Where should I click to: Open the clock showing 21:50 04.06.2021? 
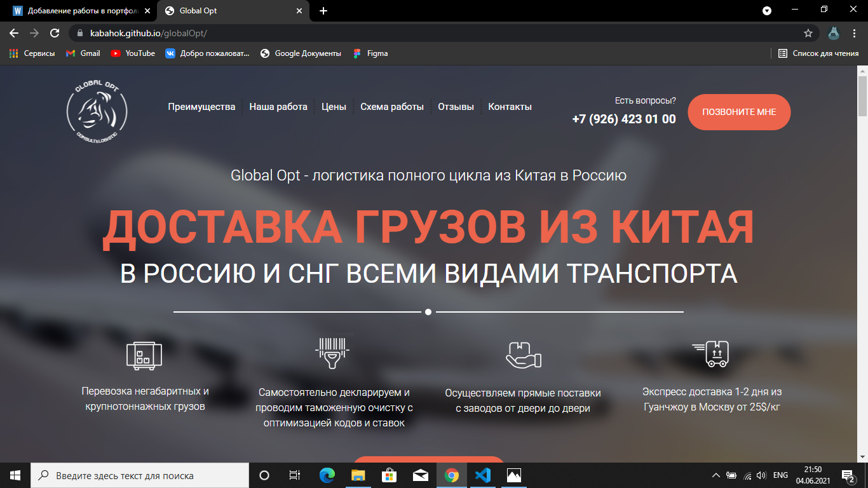(x=812, y=475)
